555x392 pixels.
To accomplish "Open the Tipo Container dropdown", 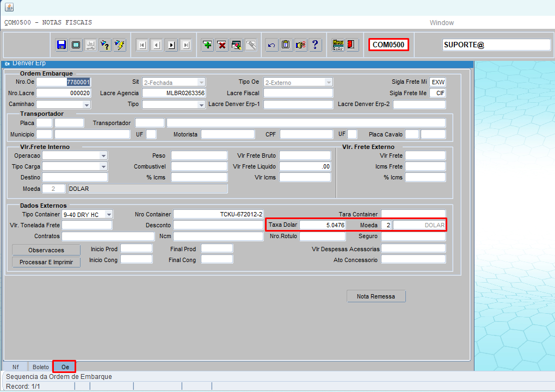I will click(x=109, y=215).
